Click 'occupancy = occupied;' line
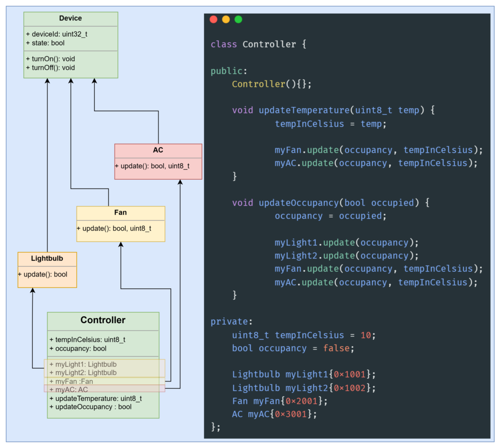Image resolution: width=501 pixels, height=448 pixels. click(x=331, y=216)
